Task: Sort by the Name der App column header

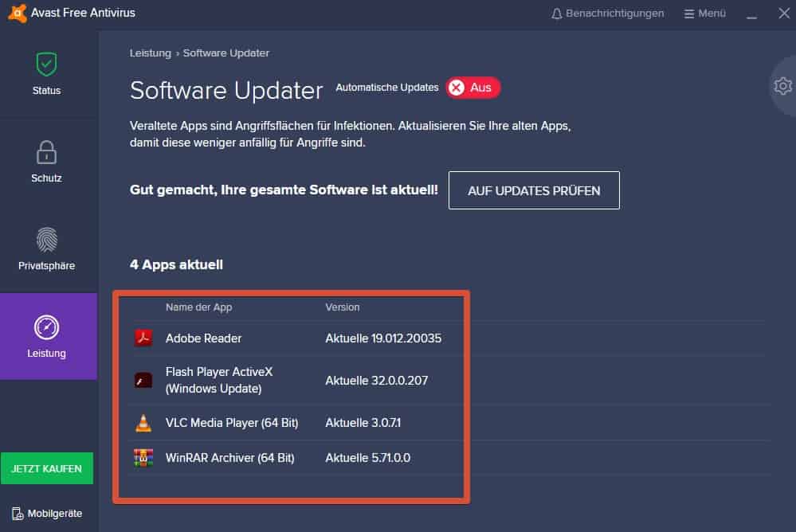Action: tap(198, 307)
